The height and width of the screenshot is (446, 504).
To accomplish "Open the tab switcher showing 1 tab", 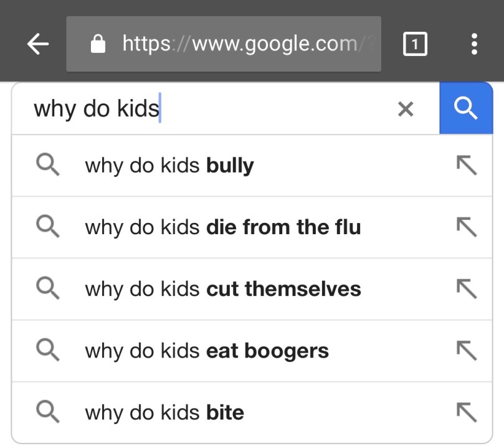I will click(x=415, y=44).
